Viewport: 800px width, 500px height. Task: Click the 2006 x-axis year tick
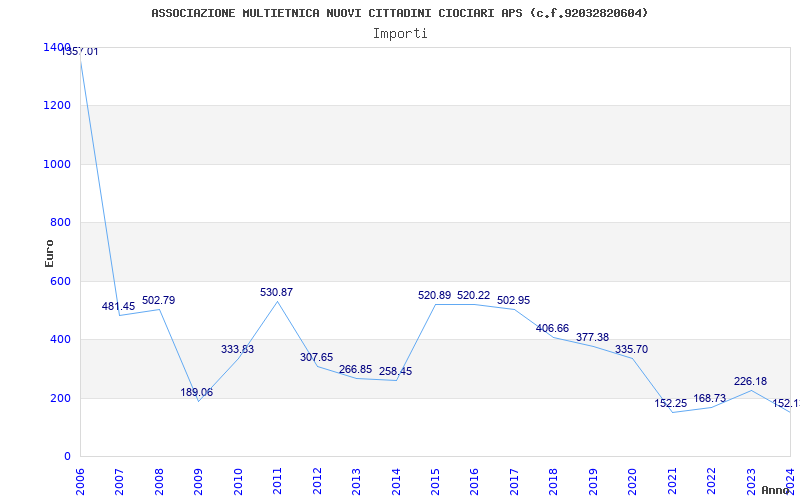coord(80,481)
